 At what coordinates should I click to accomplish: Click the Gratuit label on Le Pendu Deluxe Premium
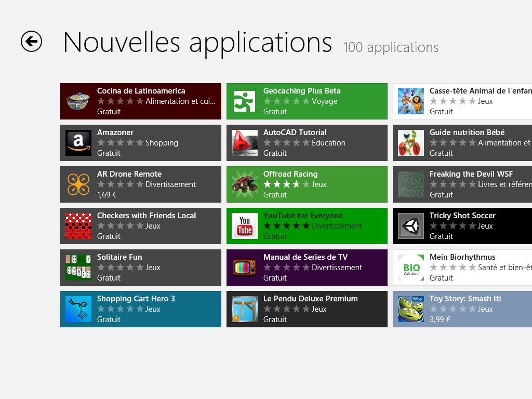tap(275, 320)
